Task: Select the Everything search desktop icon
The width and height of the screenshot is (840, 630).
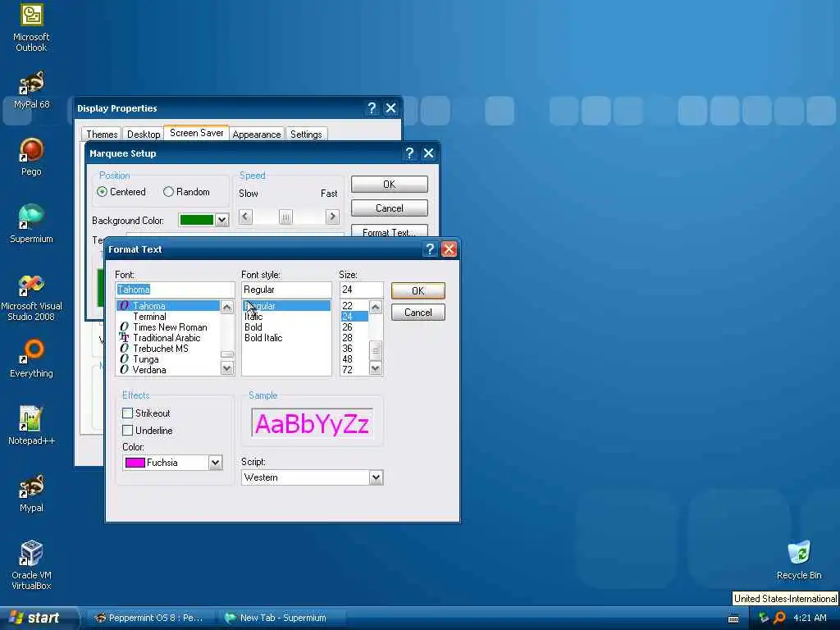Action: coord(31,359)
